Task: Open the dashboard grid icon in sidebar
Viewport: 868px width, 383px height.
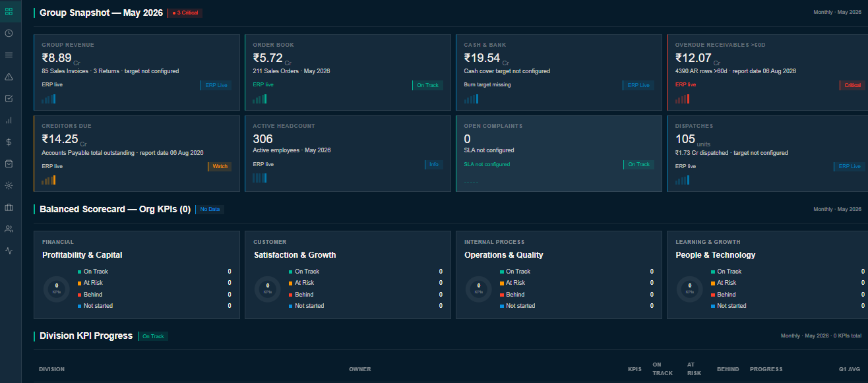Action: pos(9,11)
